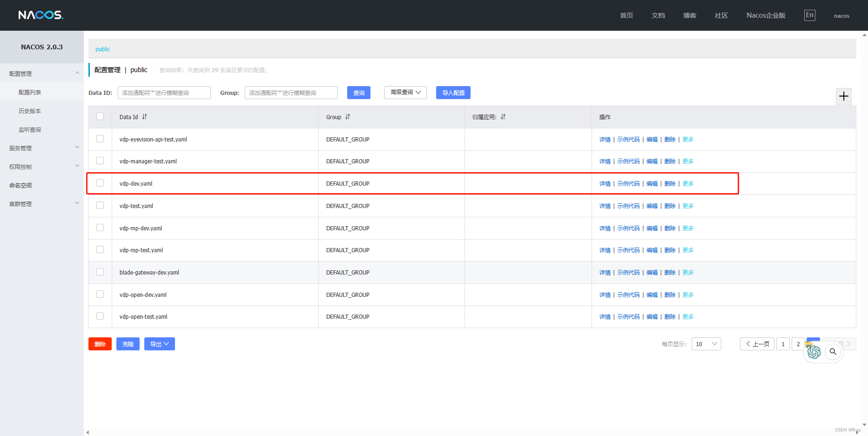Check the checkbox for blade-gateway-dev.yaml
The height and width of the screenshot is (436, 868).
click(x=100, y=272)
